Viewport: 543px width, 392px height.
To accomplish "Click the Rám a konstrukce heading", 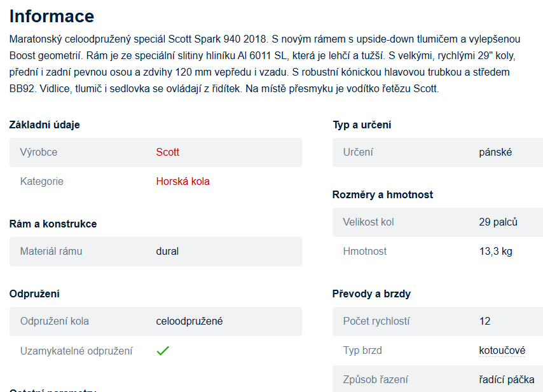I will pos(53,224).
